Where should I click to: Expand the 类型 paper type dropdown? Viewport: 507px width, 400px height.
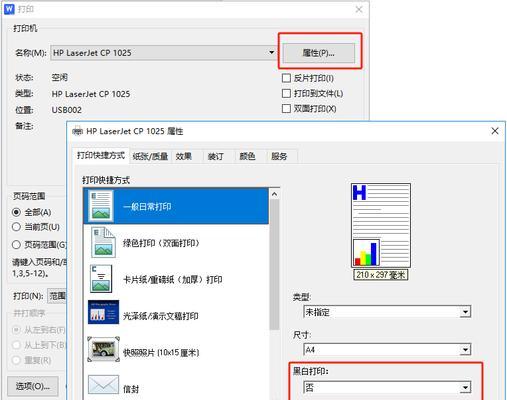[465, 312]
